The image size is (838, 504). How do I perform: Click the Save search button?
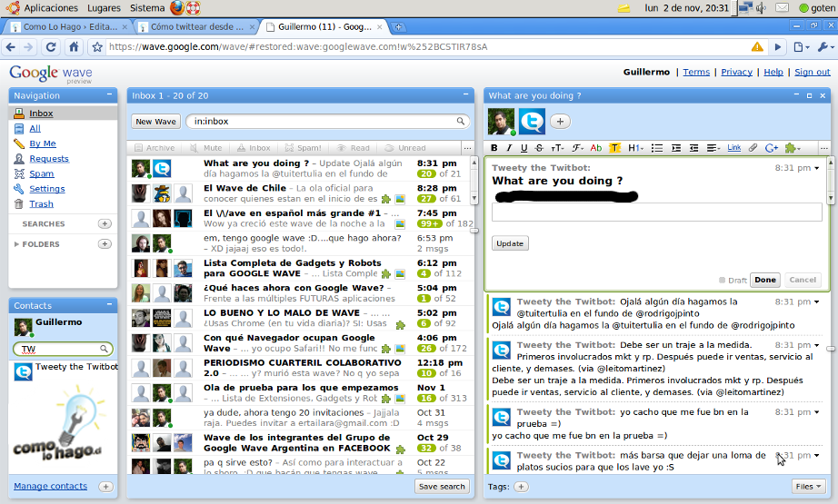(x=442, y=487)
